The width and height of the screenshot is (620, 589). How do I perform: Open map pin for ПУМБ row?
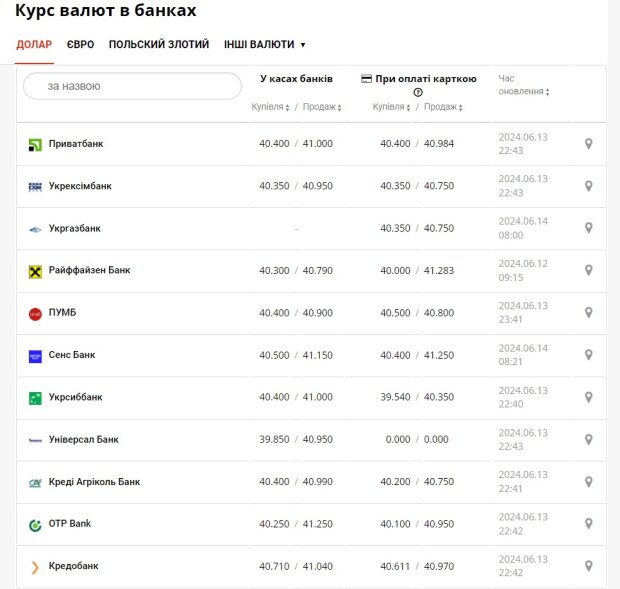(589, 313)
